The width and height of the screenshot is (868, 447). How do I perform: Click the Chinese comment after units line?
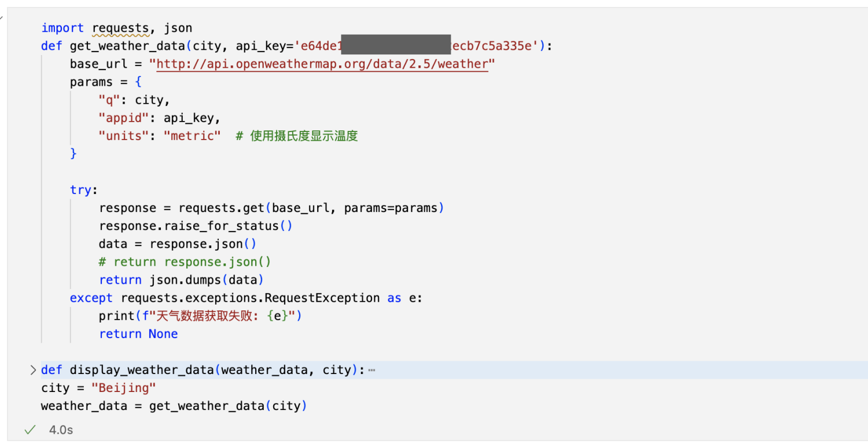coord(297,136)
